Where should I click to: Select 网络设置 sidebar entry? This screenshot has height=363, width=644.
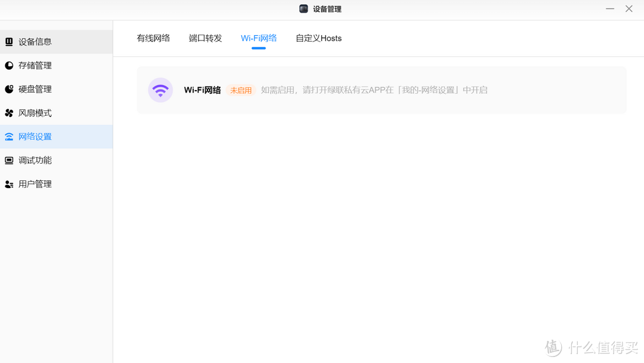click(56, 137)
